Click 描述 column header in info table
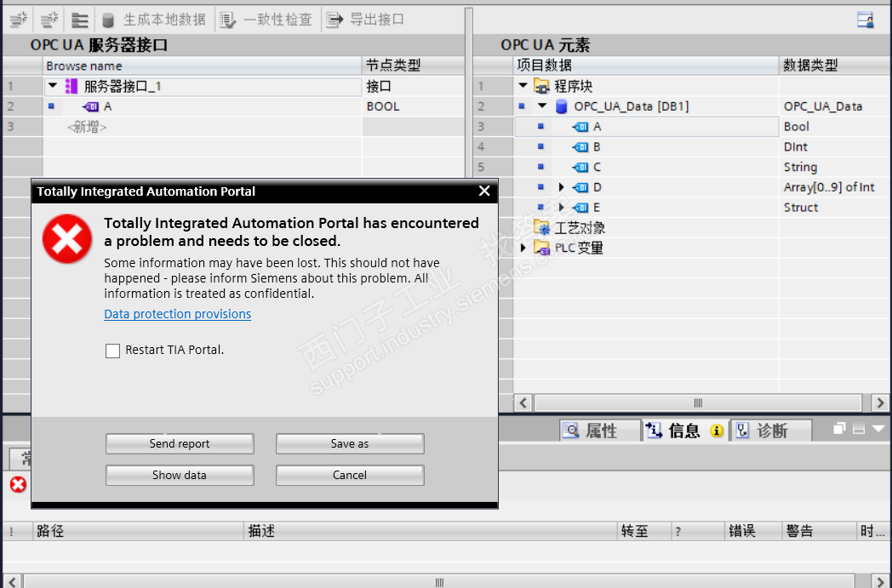 431,531
